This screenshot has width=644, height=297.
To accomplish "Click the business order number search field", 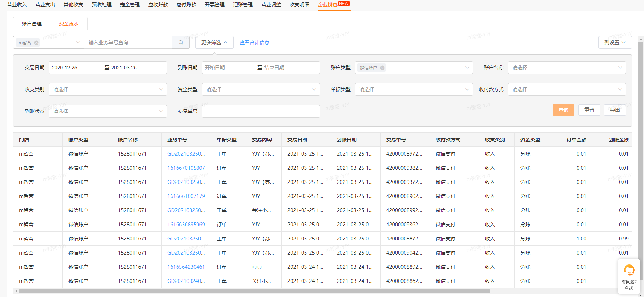I will [x=128, y=42].
